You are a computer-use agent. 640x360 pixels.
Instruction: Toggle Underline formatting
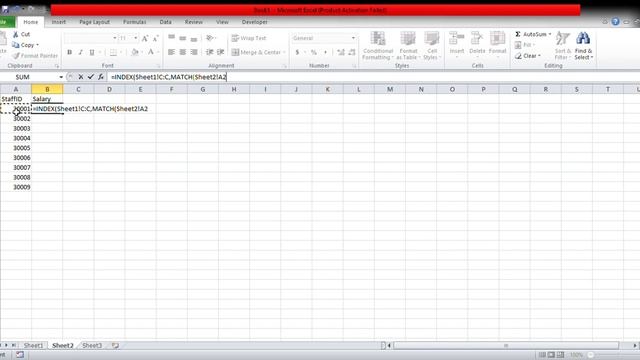92,52
